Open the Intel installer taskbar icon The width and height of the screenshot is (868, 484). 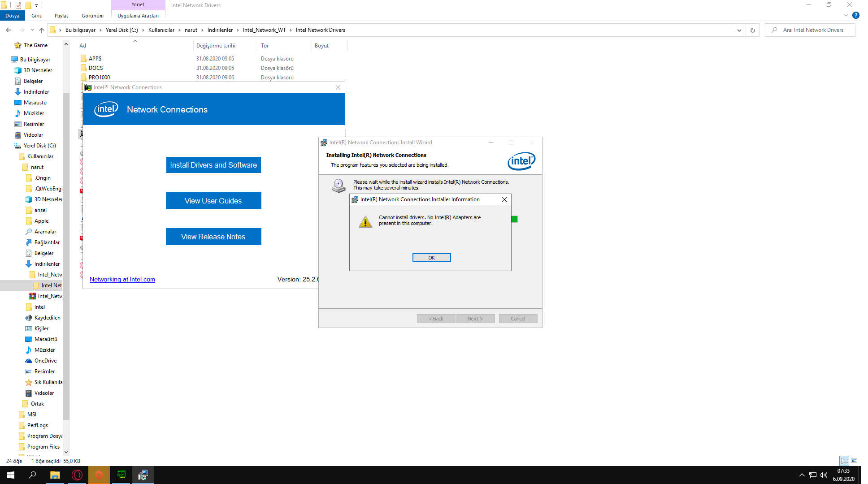(143, 475)
